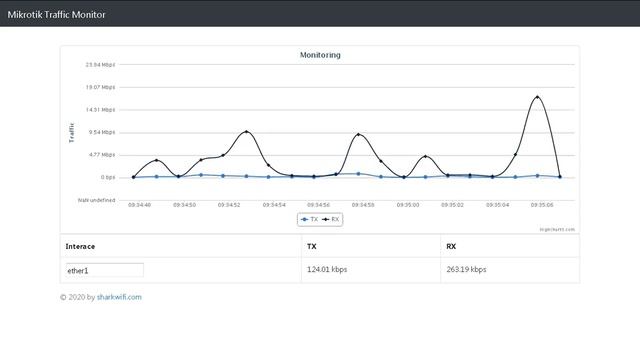Image resolution: width=640 pixels, height=360 pixels.
Task: Select the 263.19 kbps RX value
Action: [466, 269]
